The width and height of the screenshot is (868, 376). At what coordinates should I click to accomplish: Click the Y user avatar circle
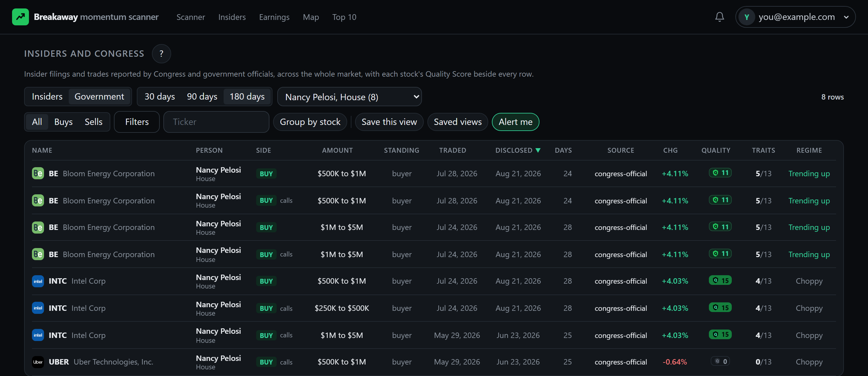point(747,17)
